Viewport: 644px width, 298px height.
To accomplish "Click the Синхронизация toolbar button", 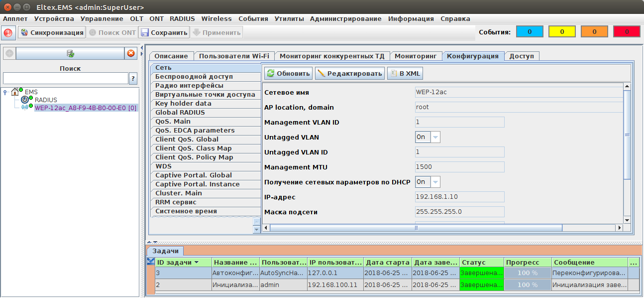I will pyautogui.click(x=52, y=33).
